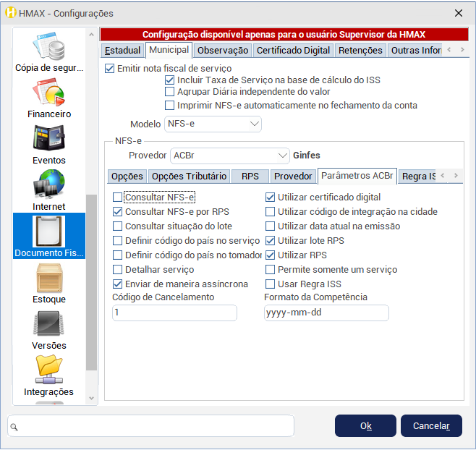Click the Ok button

(365, 426)
